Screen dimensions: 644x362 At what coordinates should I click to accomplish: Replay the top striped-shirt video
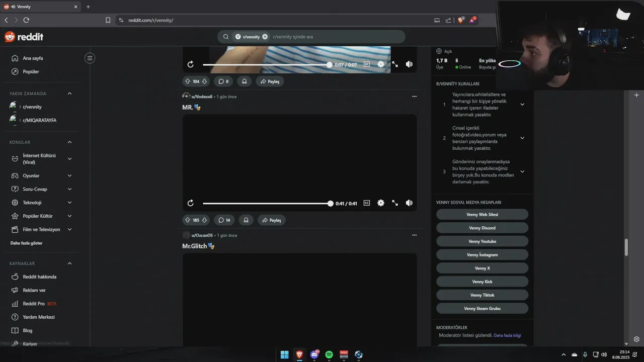(x=190, y=64)
